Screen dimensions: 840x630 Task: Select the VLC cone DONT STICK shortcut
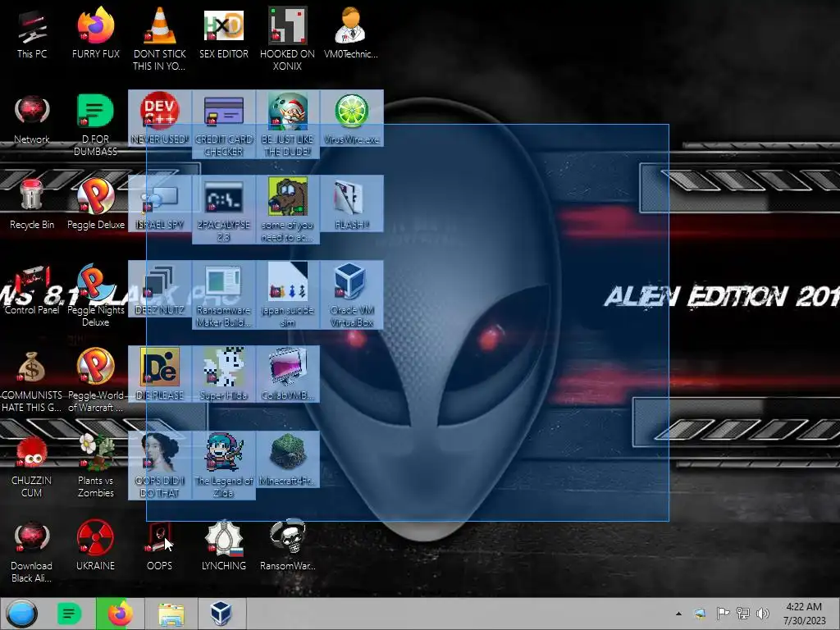160,39
